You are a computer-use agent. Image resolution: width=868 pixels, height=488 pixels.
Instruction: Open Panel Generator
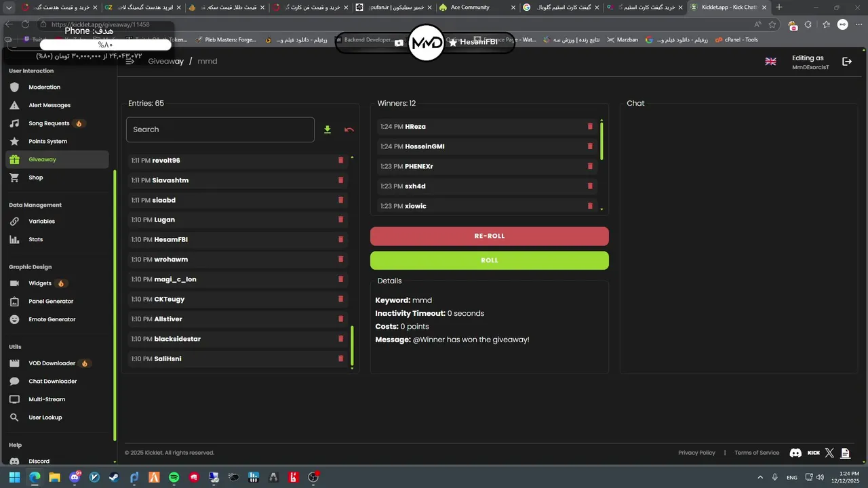(57, 301)
